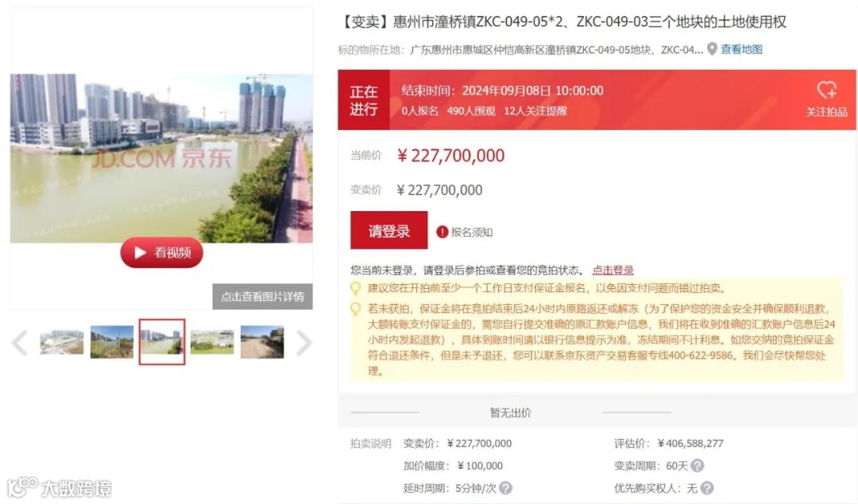
Task: Click the first lightbulb tip icon
Action: [356, 288]
